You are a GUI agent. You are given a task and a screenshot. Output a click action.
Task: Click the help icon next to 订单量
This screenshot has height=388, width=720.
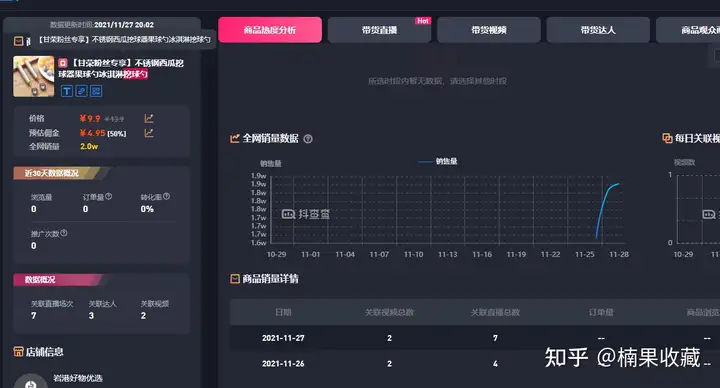(x=108, y=196)
